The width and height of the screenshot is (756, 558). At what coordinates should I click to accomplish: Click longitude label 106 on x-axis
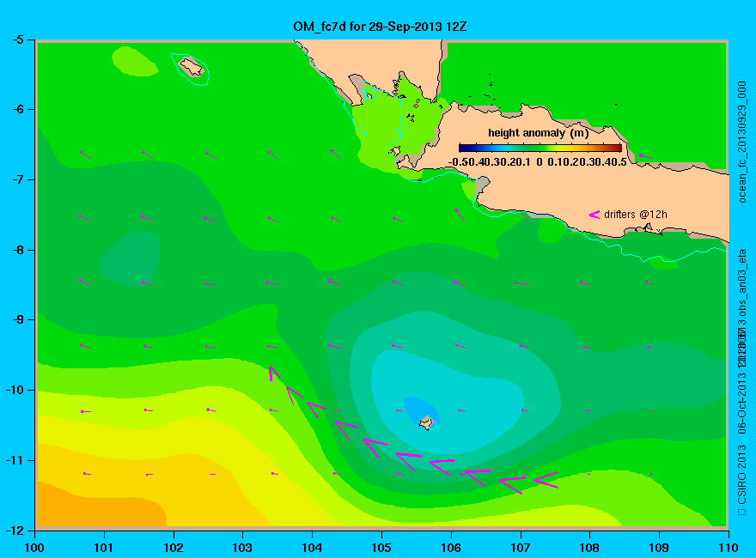[451, 548]
